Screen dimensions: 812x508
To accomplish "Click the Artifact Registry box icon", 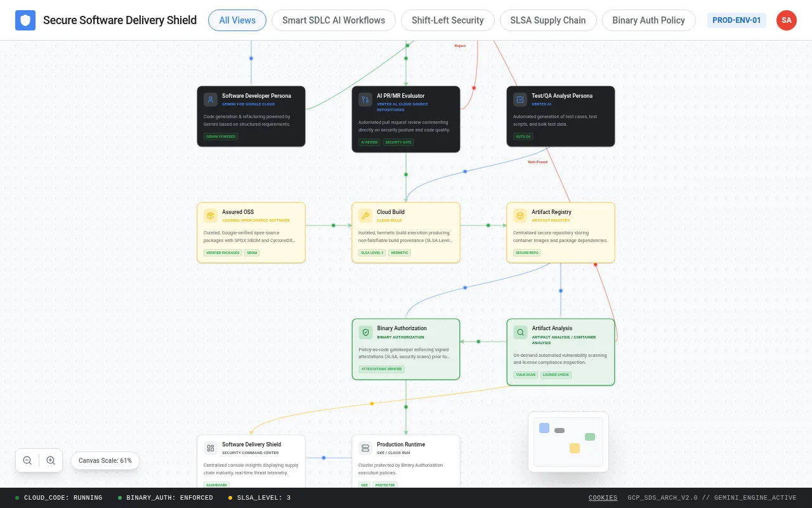I will [520, 216].
